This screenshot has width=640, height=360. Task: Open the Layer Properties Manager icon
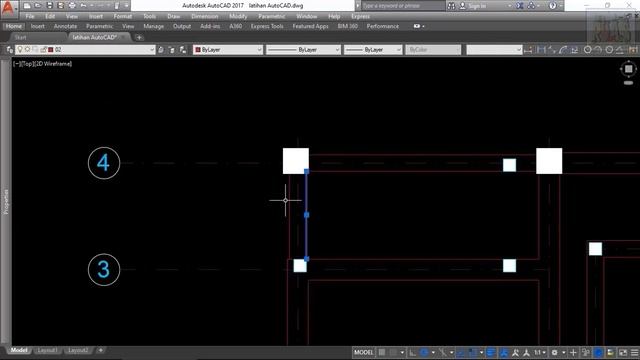coord(9,50)
